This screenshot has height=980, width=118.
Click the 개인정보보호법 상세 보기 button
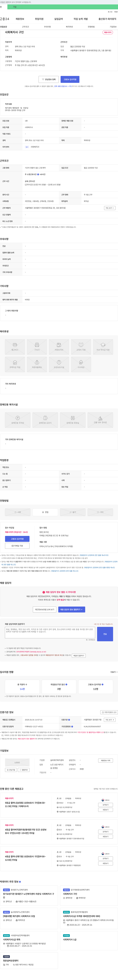(x=44, y=610)
